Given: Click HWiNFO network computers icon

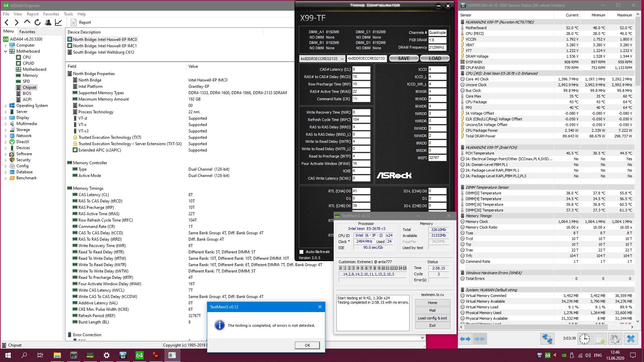Looking at the screenshot, I should pos(547,339).
